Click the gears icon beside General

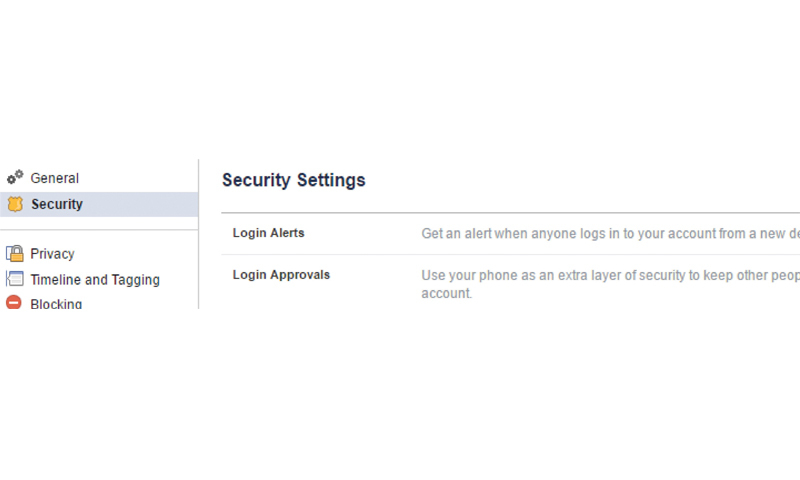15,177
